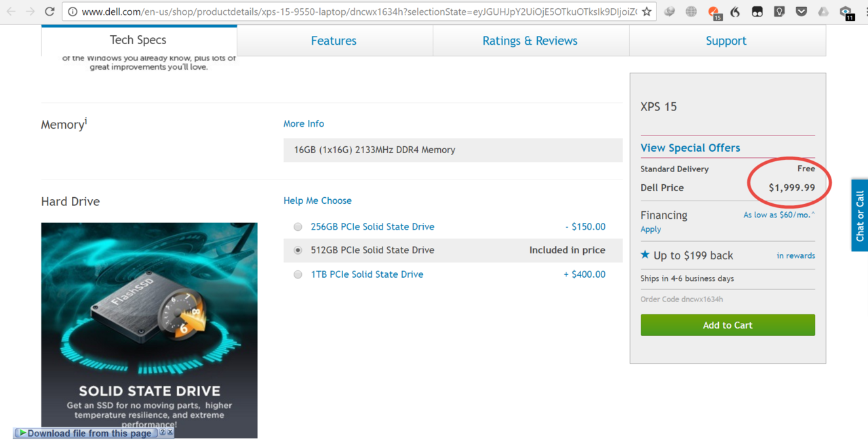Click the financing Apply link

651,230
